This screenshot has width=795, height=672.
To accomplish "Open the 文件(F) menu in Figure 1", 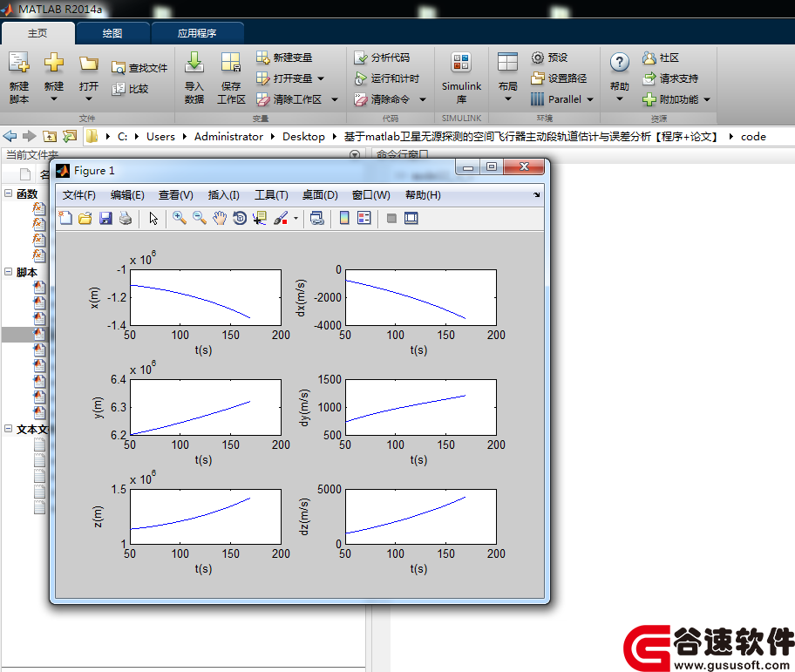I will click(78, 195).
